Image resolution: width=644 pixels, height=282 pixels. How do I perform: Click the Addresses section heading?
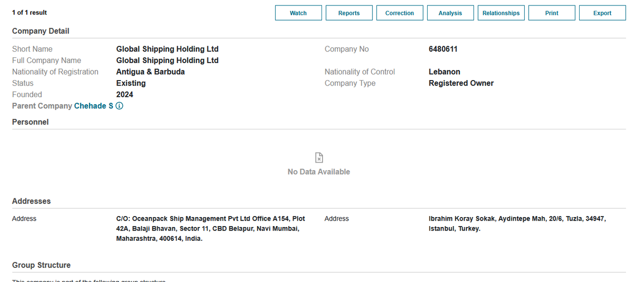[x=31, y=201]
